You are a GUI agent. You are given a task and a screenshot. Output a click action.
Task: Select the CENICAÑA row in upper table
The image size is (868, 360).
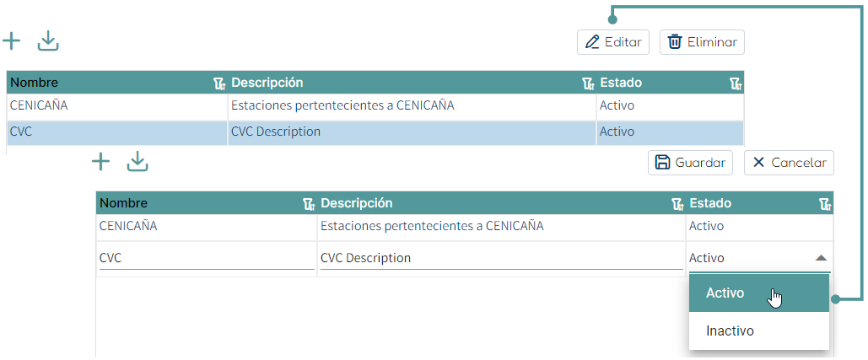pos(375,105)
